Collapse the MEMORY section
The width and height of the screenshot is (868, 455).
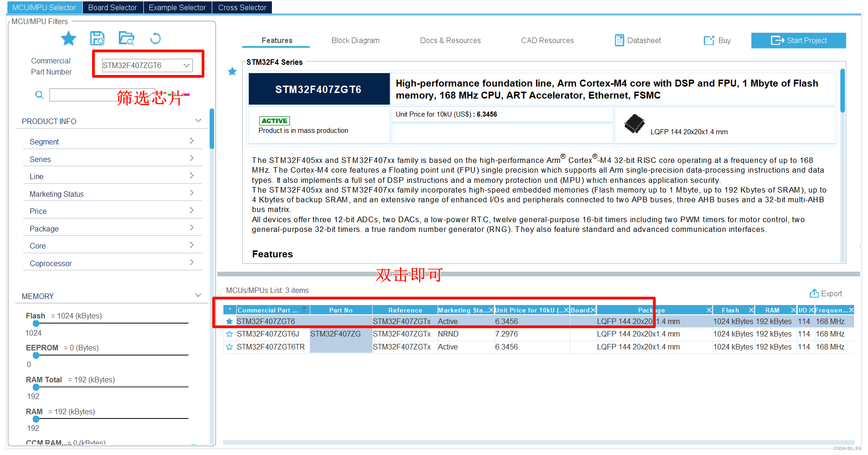(x=198, y=295)
